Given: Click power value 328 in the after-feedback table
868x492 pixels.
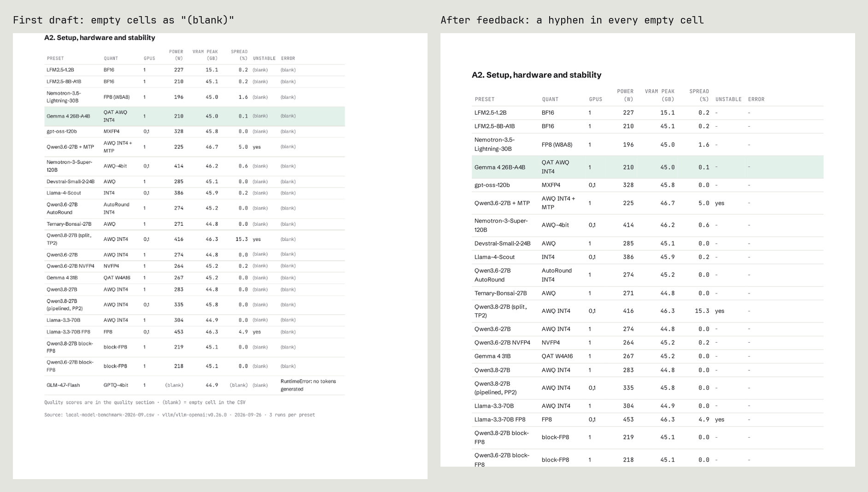Looking at the screenshot, I should pos(628,185).
